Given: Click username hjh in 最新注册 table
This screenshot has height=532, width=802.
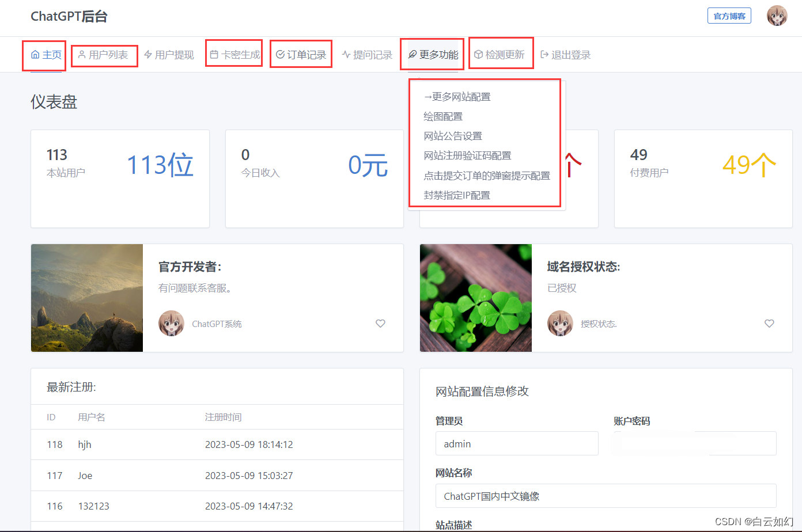Looking at the screenshot, I should click(85, 444).
